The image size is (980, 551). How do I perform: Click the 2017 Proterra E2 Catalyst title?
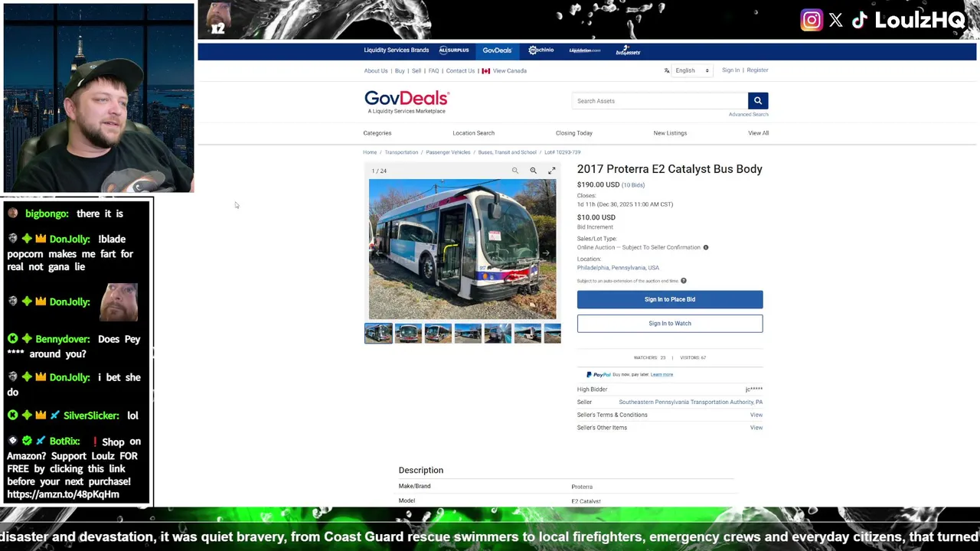(670, 169)
